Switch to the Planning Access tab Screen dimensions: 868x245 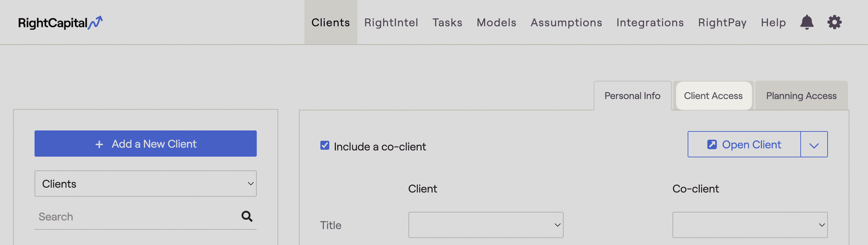tap(801, 96)
